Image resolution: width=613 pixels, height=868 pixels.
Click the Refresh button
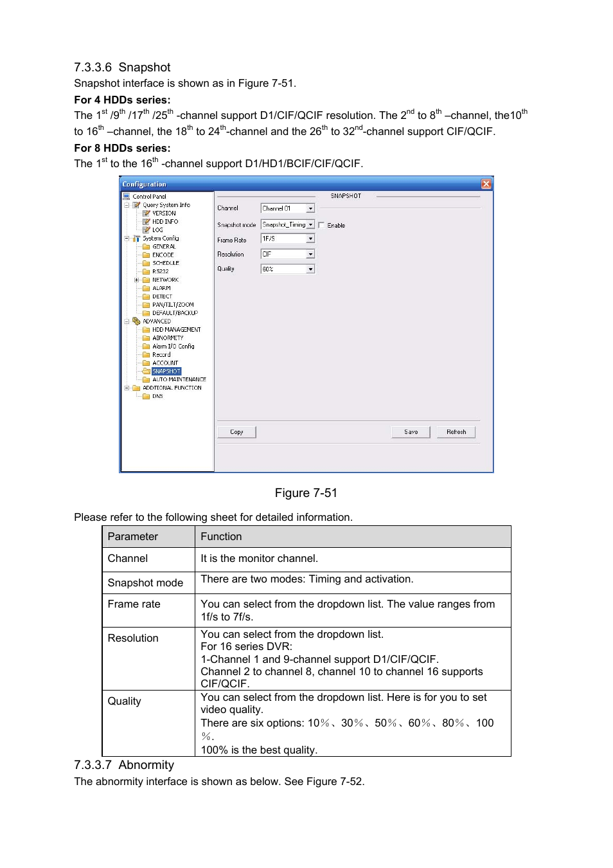[456, 432]
